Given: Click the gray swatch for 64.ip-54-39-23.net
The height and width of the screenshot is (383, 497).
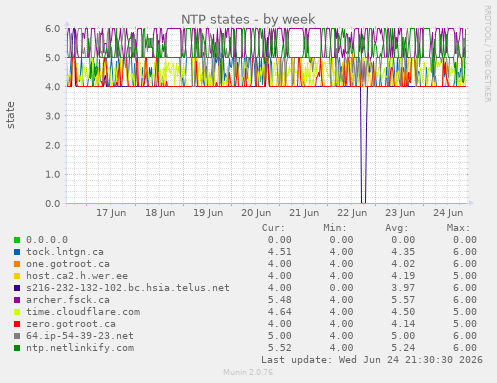Looking at the screenshot, I should coord(17,336).
